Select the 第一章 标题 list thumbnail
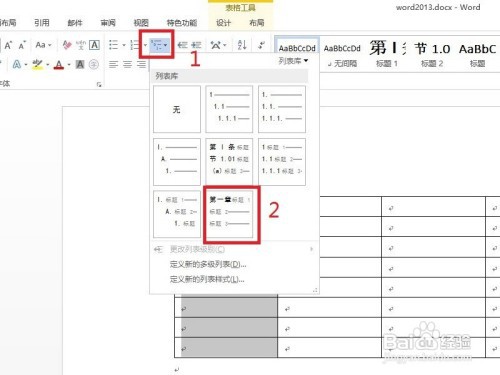This screenshot has height=375, width=500. [229, 214]
